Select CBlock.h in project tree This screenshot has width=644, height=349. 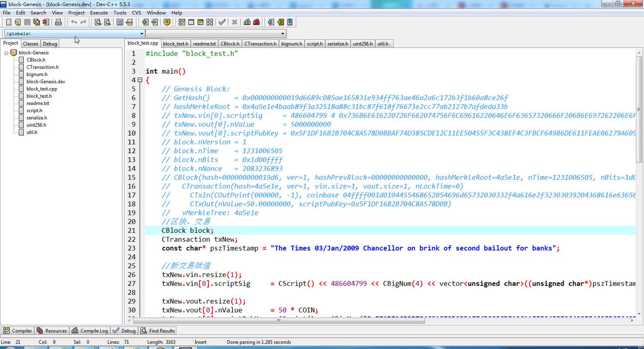coord(36,60)
